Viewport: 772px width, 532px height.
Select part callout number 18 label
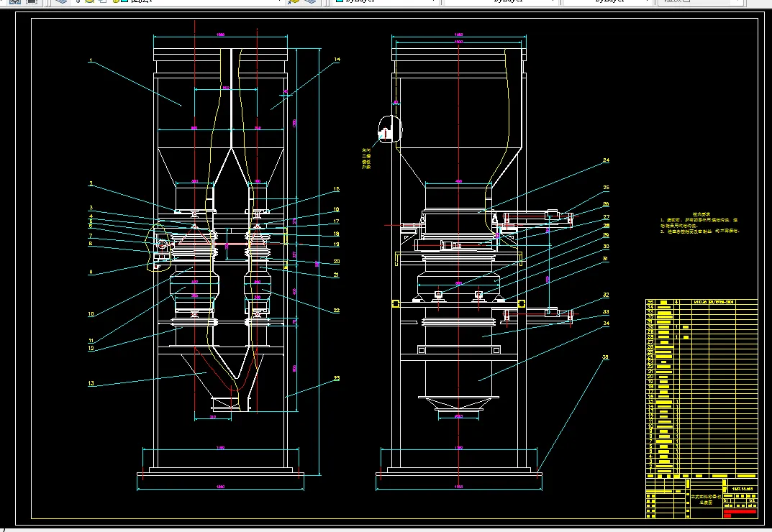click(336, 234)
